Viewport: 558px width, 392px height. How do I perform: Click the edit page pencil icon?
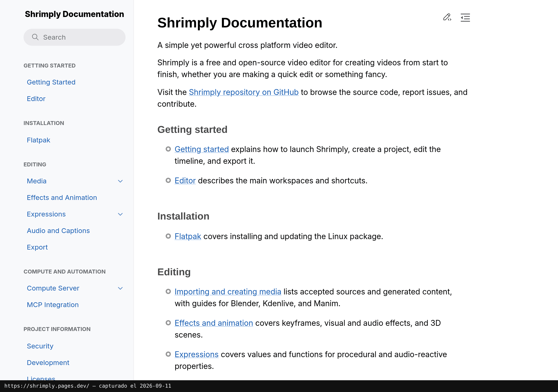pyautogui.click(x=447, y=17)
